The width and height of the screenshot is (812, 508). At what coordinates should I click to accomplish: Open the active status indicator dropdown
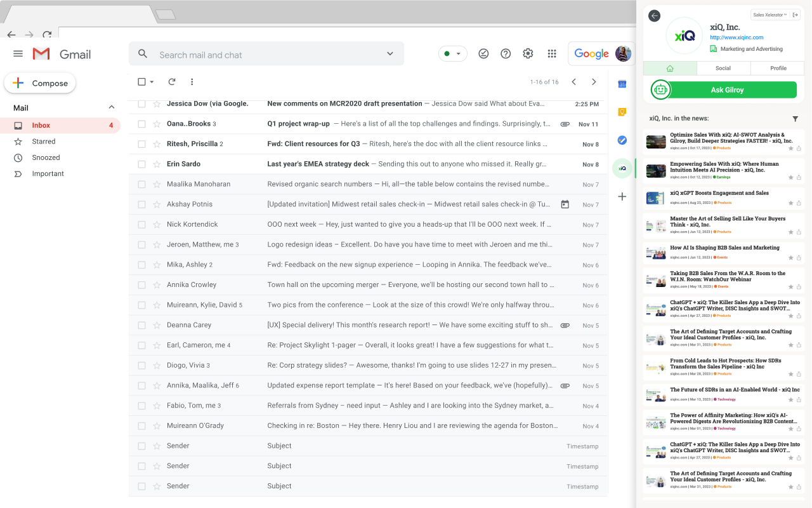coord(453,54)
